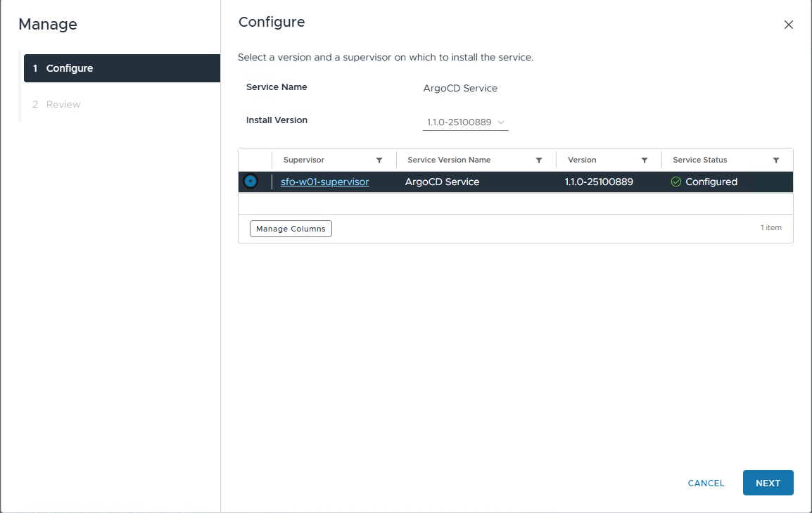Close the Configure dialog with the X
Screen dimensions: 812x513
[x=788, y=25]
